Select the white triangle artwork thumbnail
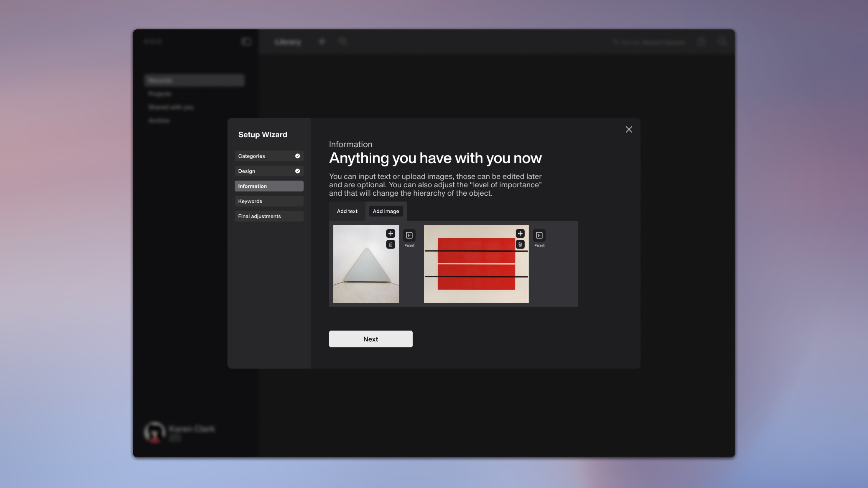Screen dimensions: 868x488 click(361, 270)
